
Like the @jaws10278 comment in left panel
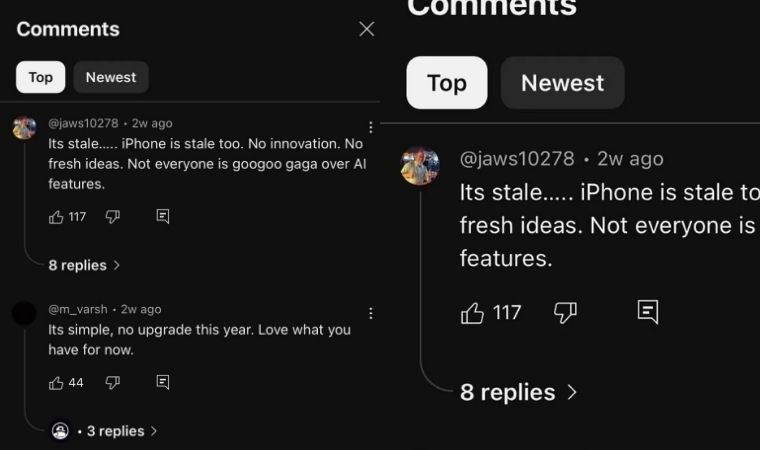pos(56,216)
